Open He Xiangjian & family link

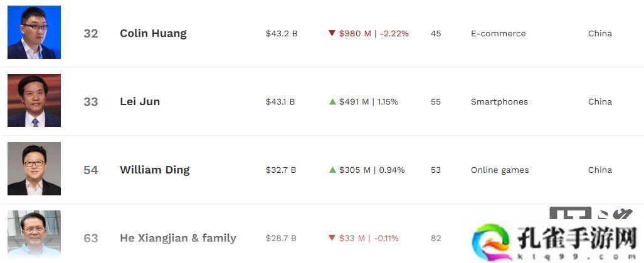pos(178,239)
